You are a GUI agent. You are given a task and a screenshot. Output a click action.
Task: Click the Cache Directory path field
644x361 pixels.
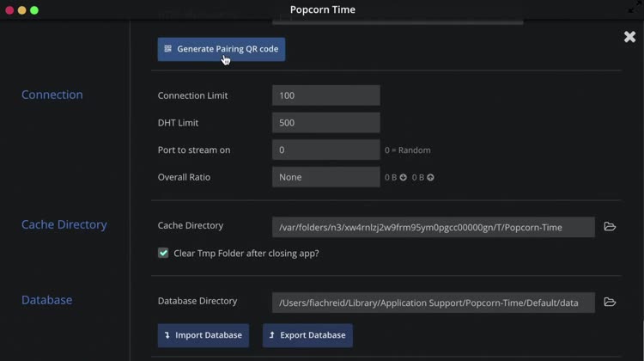click(x=434, y=227)
